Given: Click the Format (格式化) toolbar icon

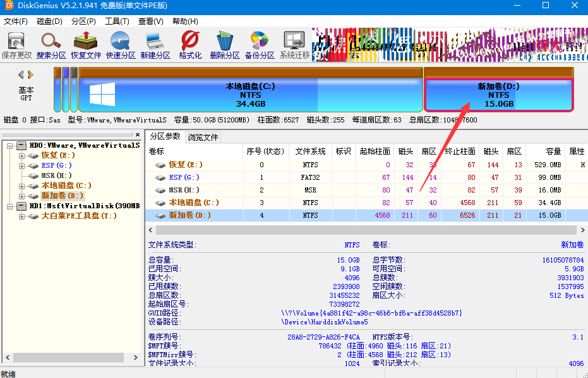Looking at the screenshot, I should coord(190,44).
